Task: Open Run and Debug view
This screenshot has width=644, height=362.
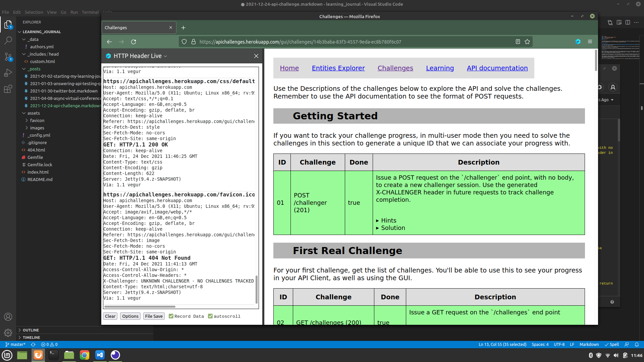Action: tap(8, 73)
